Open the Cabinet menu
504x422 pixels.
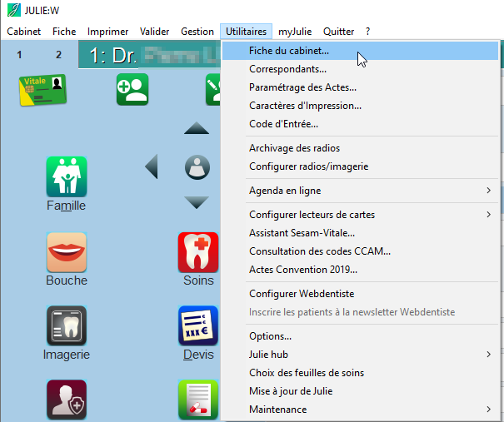pos(24,32)
